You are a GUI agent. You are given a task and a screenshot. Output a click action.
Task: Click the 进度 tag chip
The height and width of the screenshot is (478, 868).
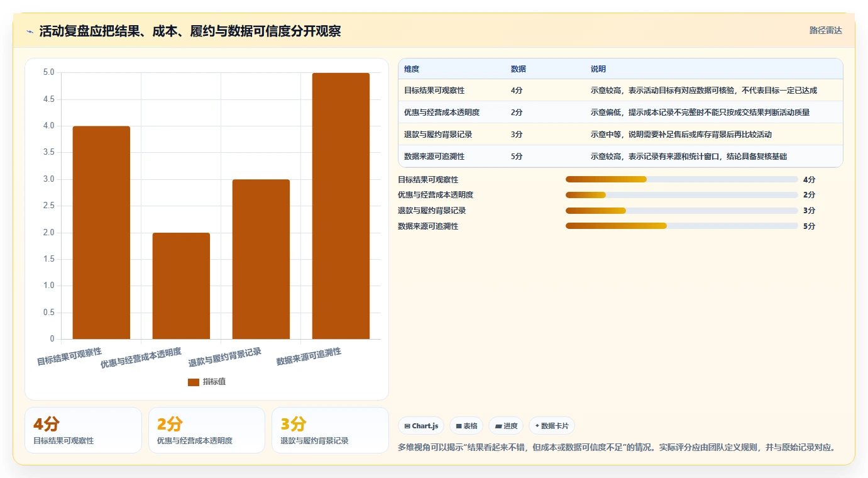point(506,426)
